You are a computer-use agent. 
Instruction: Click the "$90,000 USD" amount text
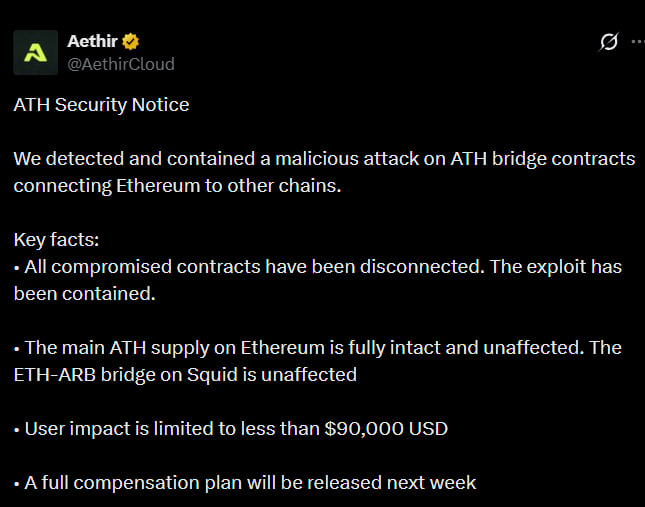point(386,429)
